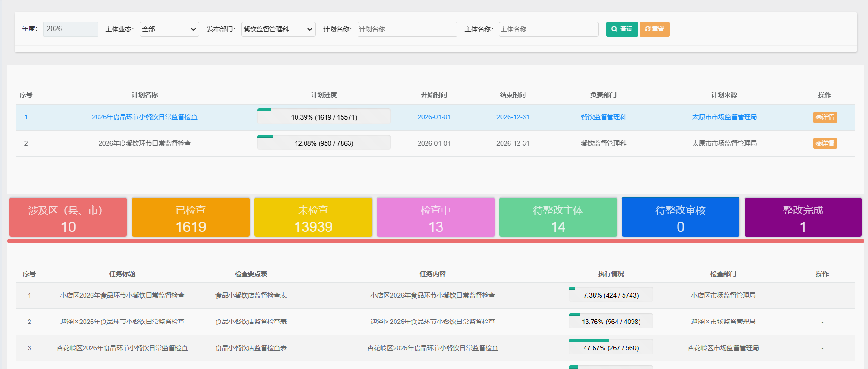Click the 任务内容 column header
Viewport: 868px width, 369px height.
tap(433, 274)
